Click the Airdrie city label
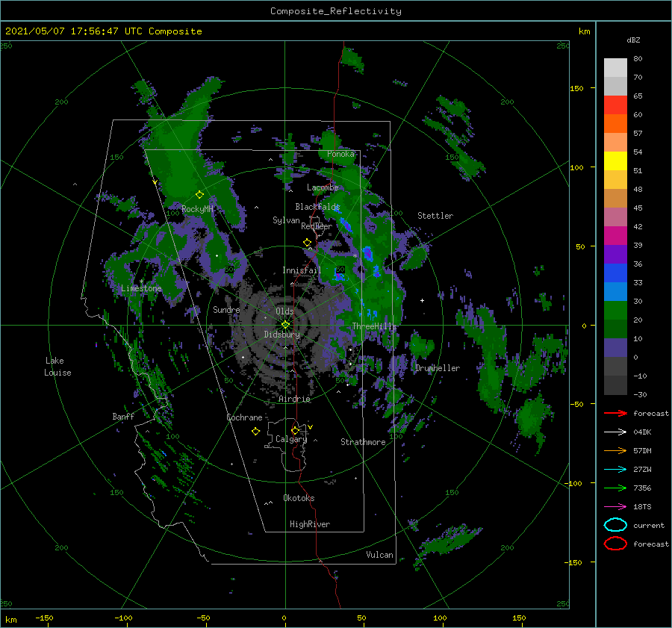Viewport: 672px width, 628px height. 294,399
